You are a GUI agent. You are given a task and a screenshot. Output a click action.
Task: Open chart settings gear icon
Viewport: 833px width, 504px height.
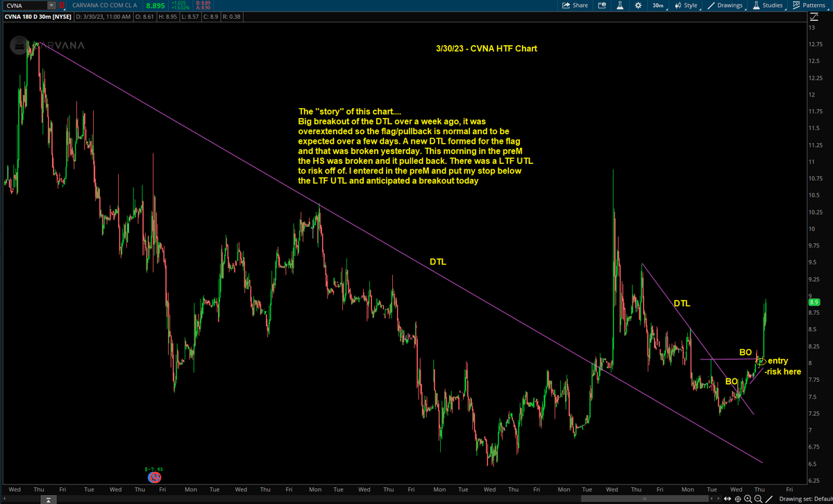pos(637,5)
